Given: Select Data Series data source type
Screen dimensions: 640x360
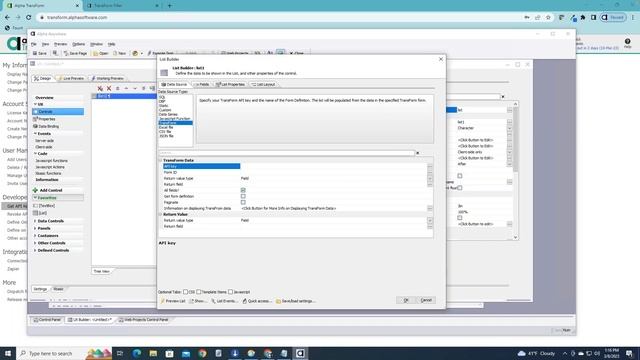Looking at the screenshot, I should coord(168,114).
